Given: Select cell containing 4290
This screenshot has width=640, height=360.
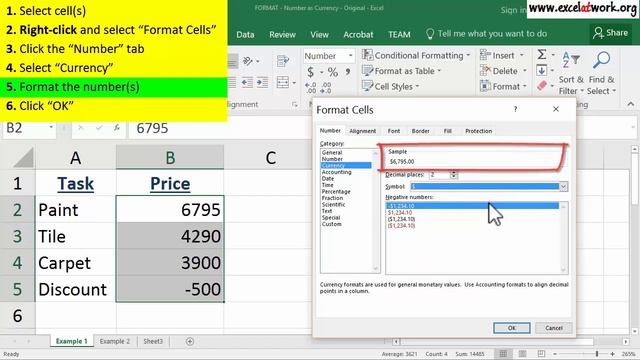Looking at the screenshot, I should [x=170, y=236].
